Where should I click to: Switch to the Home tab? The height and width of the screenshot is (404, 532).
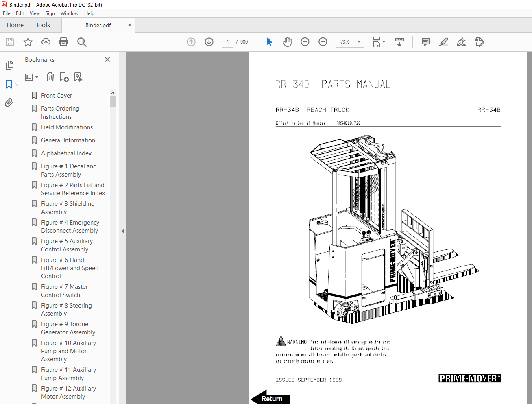pyautogui.click(x=15, y=25)
